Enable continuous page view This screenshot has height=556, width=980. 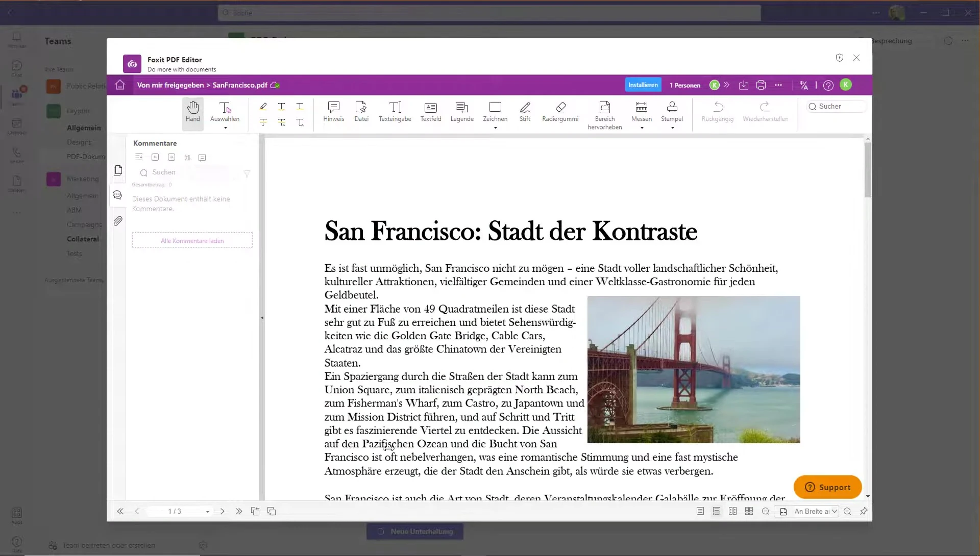pyautogui.click(x=717, y=511)
